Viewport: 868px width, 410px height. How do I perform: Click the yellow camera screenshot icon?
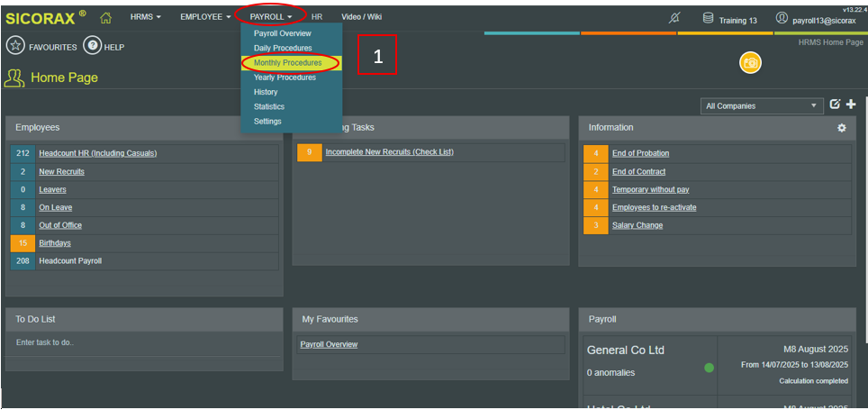tap(750, 62)
